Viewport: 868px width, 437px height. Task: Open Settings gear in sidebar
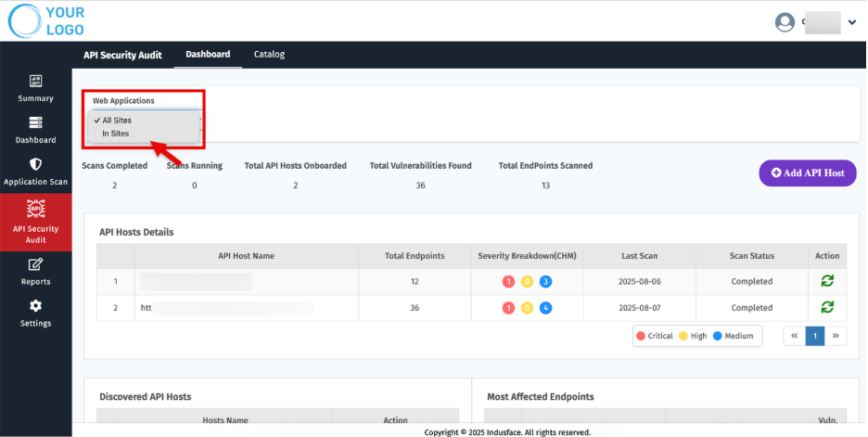[x=35, y=314]
